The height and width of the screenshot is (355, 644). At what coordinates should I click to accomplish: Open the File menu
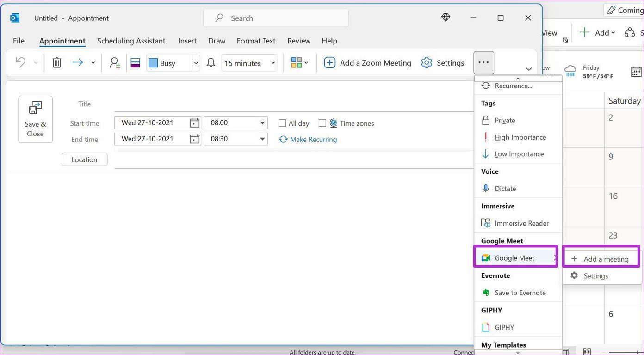[19, 41]
